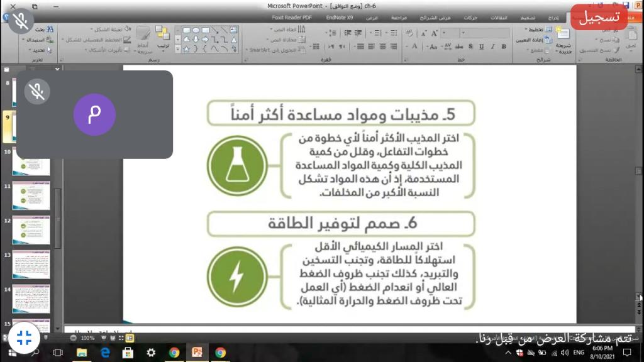Viewport: 644px width, 362px height.
Task: Select the Arrange (ترتيب) icon
Action: coord(162,36)
